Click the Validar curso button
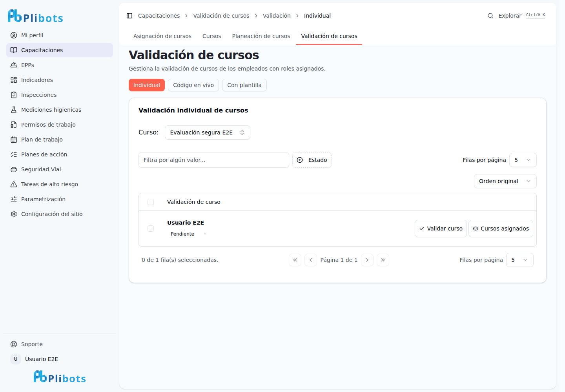Image resolution: width=565 pixels, height=392 pixels. click(x=441, y=229)
